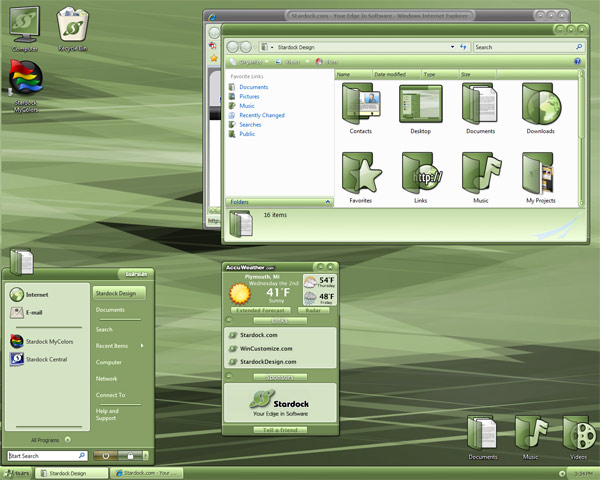Click the favorites star icon in Internet Explorer
This screenshot has width=600, height=480.
point(214,58)
